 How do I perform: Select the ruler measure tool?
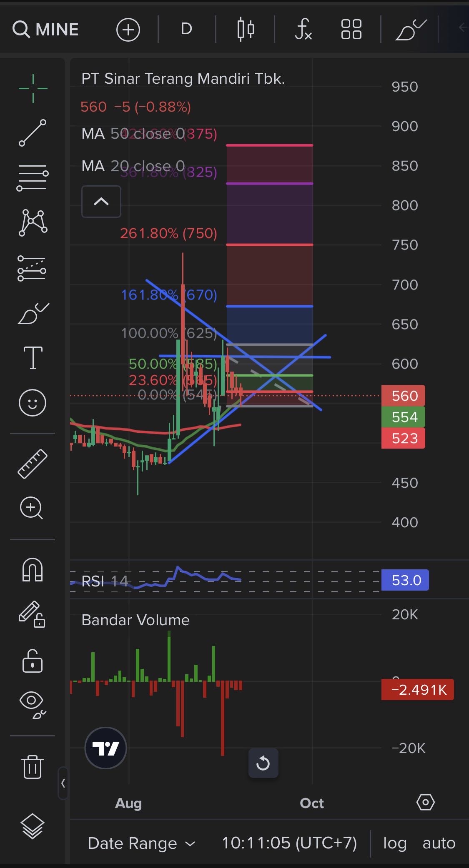coord(33,464)
